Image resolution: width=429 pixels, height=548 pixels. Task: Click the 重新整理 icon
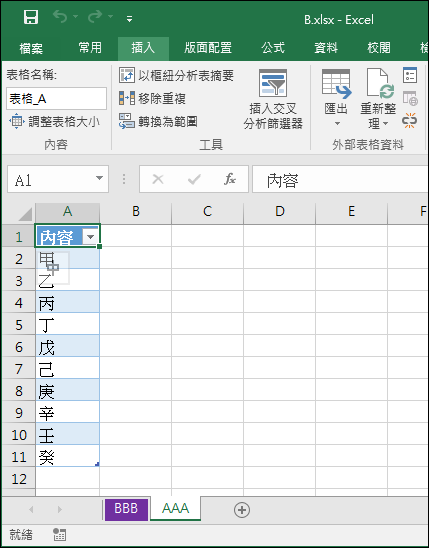click(379, 84)
